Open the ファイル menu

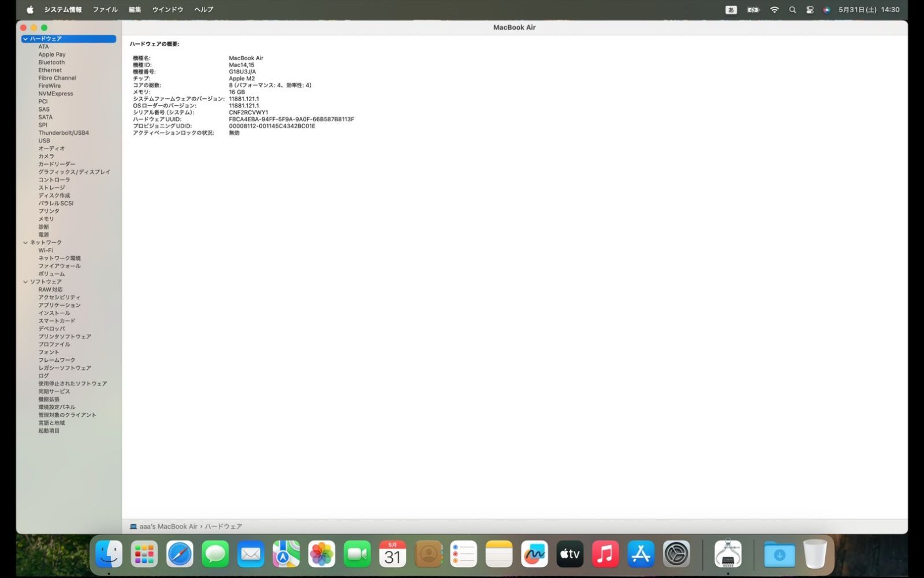pos(105,9)
